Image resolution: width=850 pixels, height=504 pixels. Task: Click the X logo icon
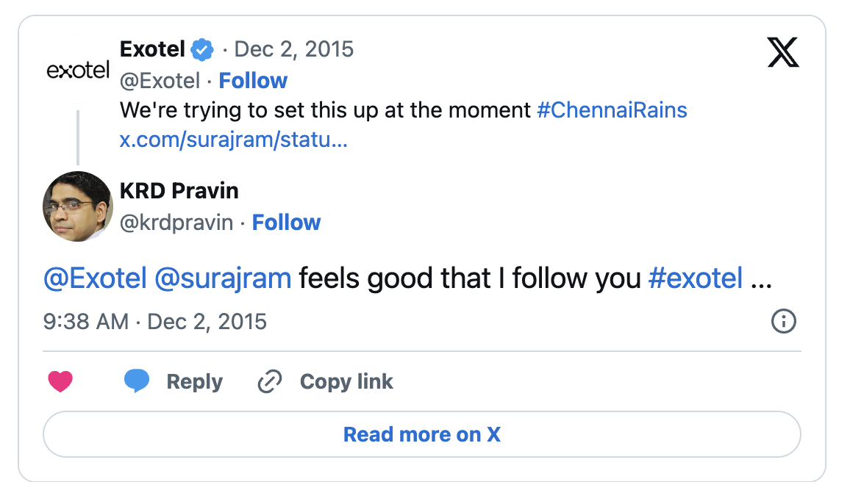coord(783,52)
